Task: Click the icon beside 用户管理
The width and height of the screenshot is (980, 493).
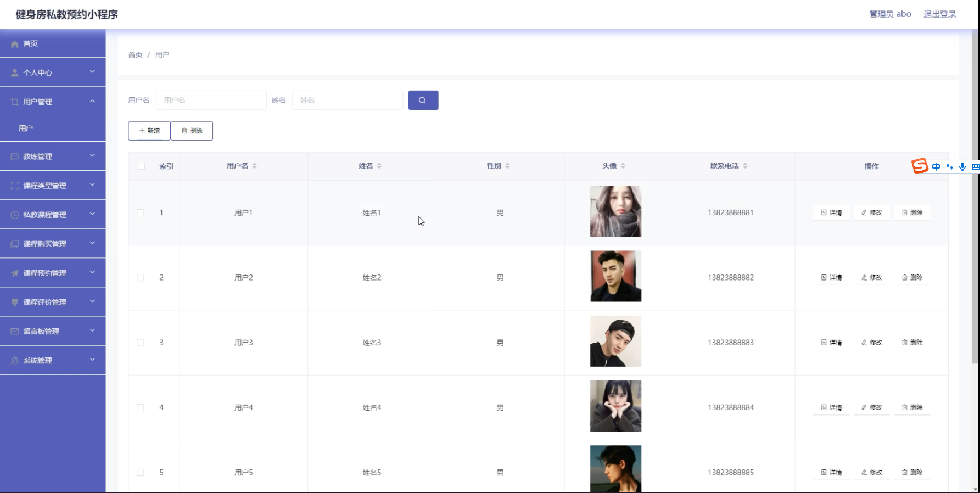Action: pos(15,102)
